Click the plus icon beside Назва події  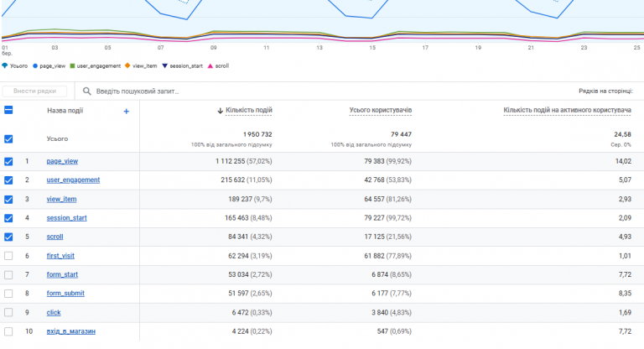pyautogui.click(x=126, y=111)
